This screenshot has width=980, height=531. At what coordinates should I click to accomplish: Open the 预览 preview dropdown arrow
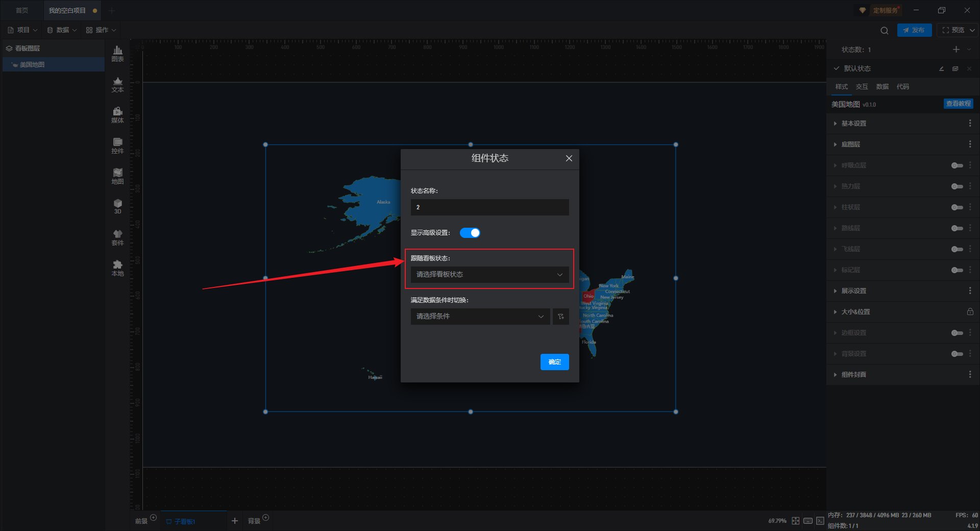[972, 30]
